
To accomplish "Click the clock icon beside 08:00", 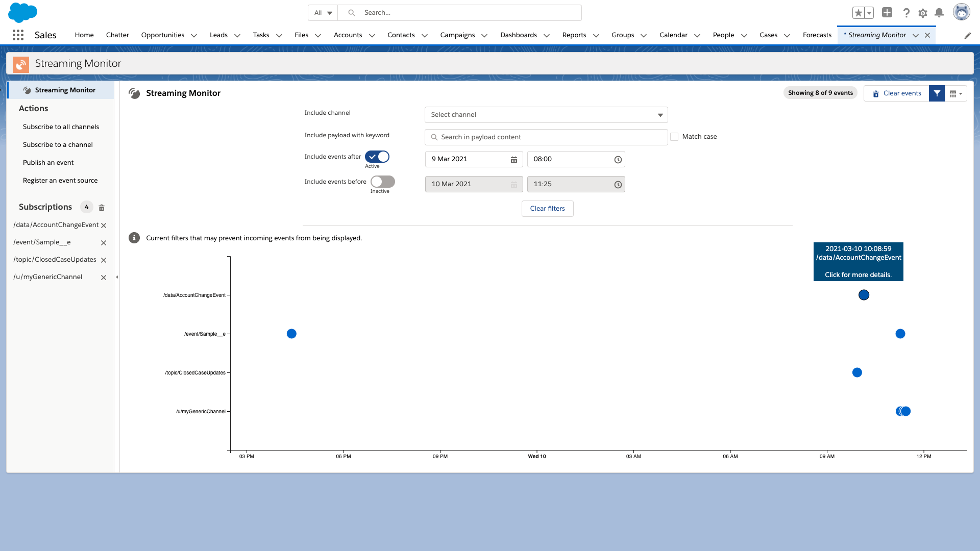I will [618, 160].
